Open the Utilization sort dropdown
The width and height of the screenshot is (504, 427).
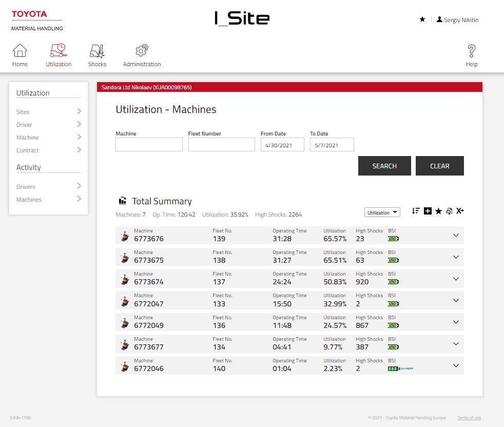[382, 212]
